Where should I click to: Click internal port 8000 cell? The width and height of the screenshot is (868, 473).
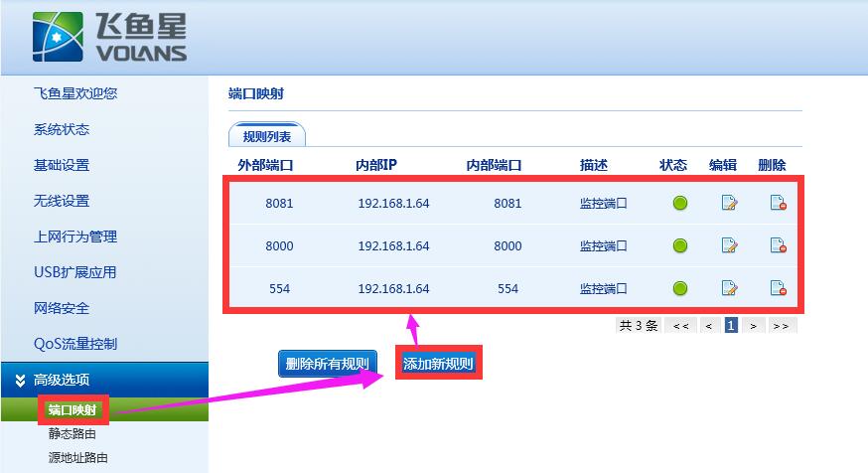coord(507,245)
